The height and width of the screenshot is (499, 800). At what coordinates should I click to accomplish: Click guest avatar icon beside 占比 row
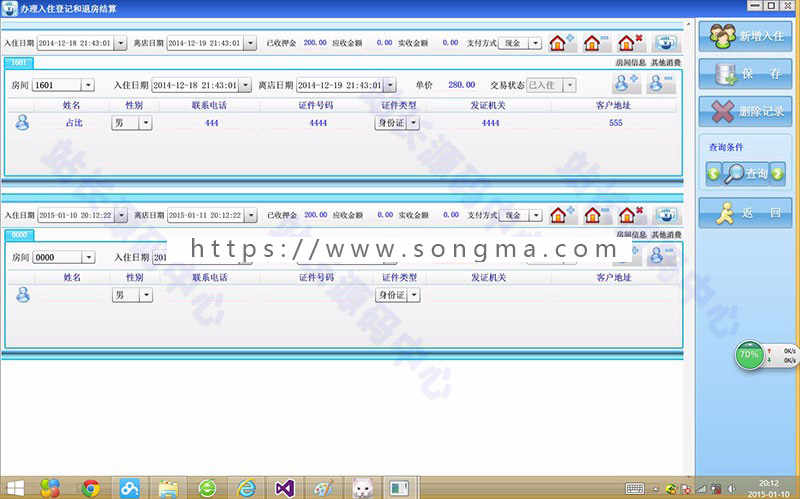pyautogui.click(x=22, y=122)
